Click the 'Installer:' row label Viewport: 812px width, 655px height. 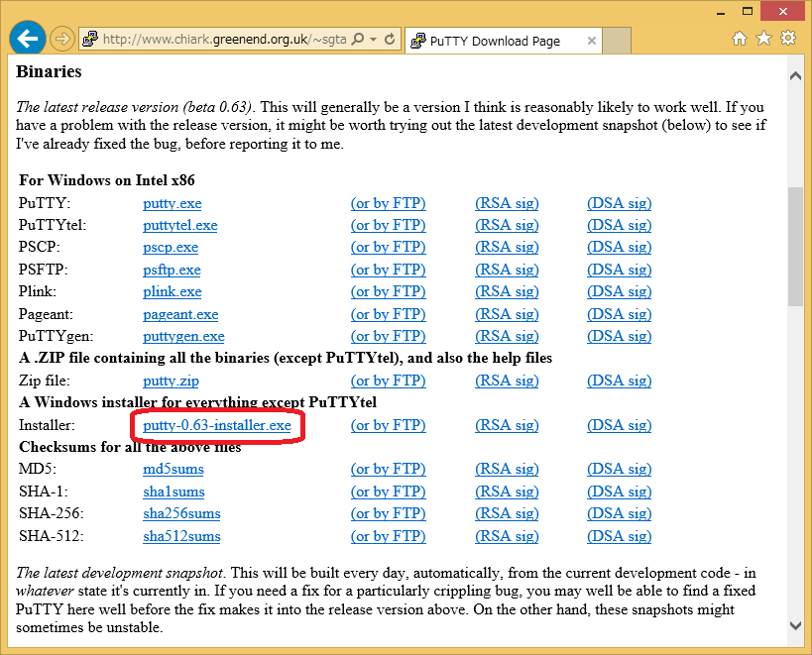[x=47, y=425]
